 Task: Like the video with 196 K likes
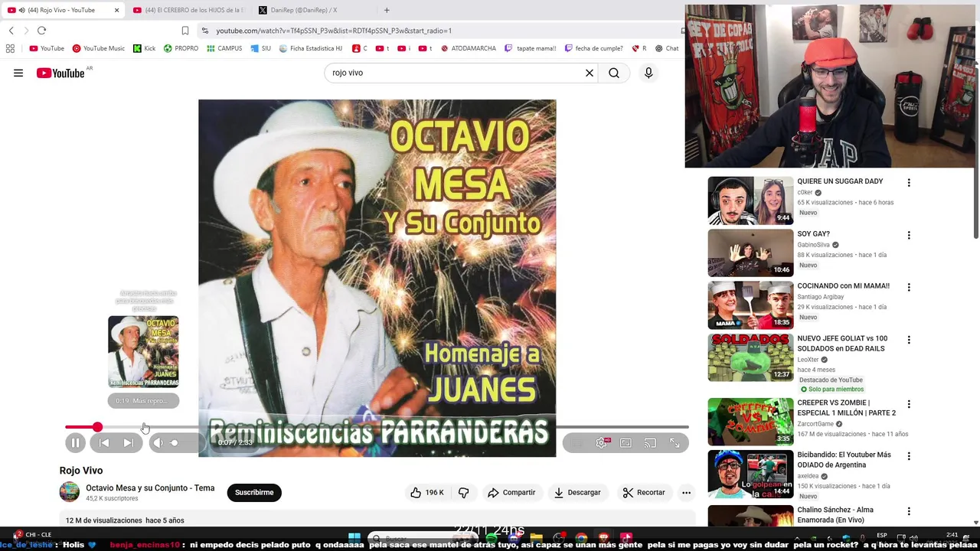427,492
